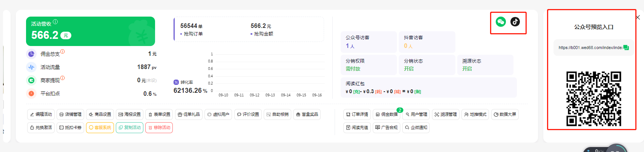Open 海报设置 button
The image size is (644, 152).
pyautogui.click(x=129, y=114)
